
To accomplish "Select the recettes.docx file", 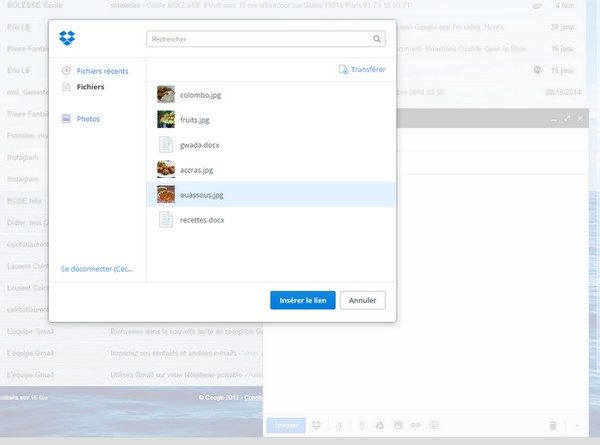I will [271, 220].
